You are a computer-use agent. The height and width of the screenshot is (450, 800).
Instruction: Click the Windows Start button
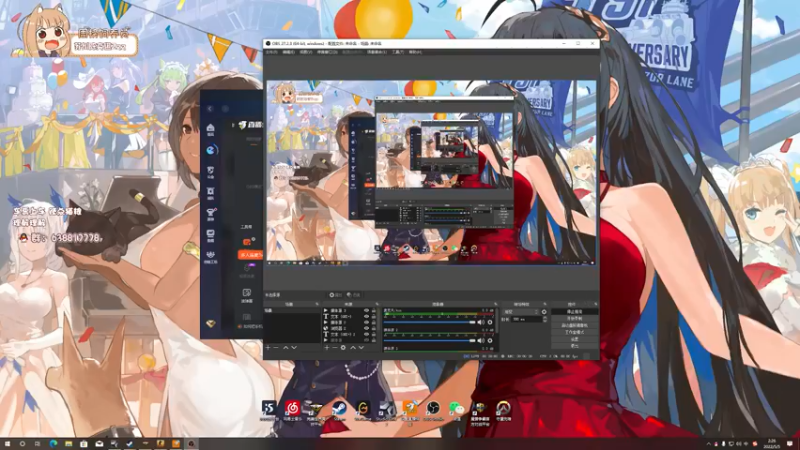[7, 444]
